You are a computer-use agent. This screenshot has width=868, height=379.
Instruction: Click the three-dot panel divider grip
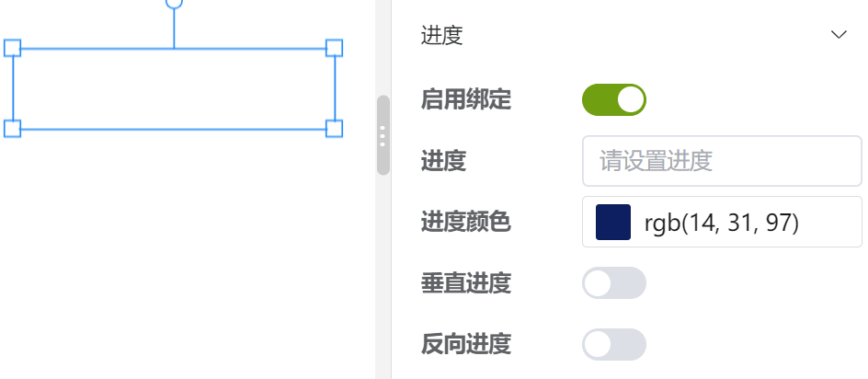(x=383, y=136)
